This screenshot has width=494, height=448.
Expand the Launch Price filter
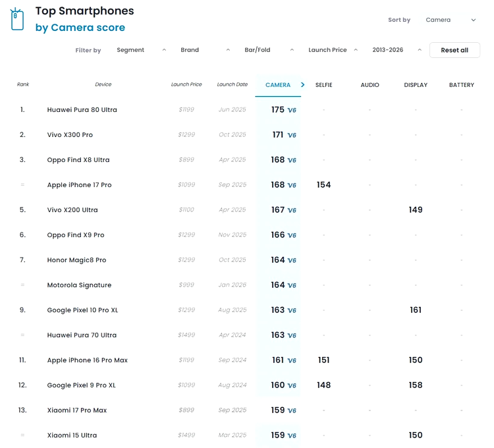point(333,50)
